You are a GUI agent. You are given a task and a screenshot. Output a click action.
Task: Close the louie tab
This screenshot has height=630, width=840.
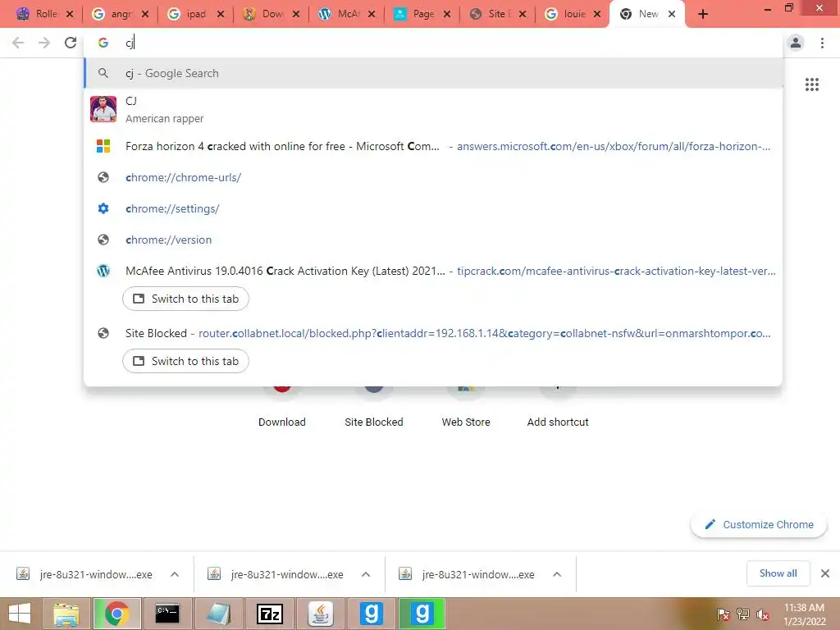pyautogui.click(x=597, y=15)
